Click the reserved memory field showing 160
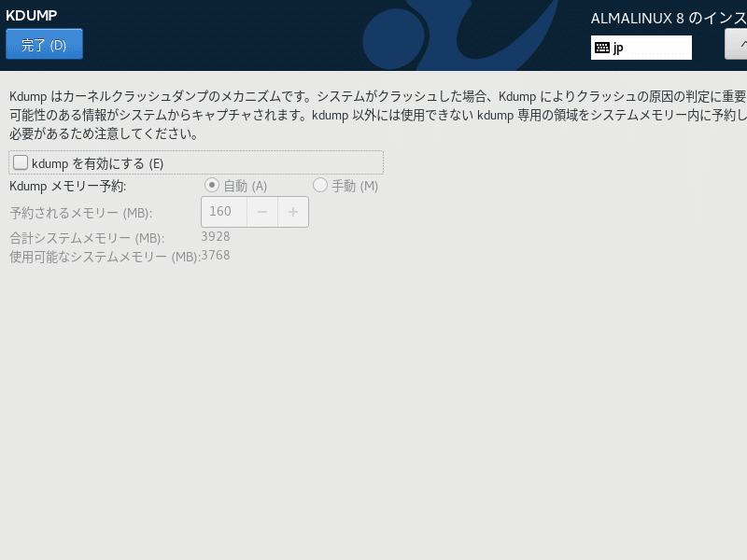 224,212
